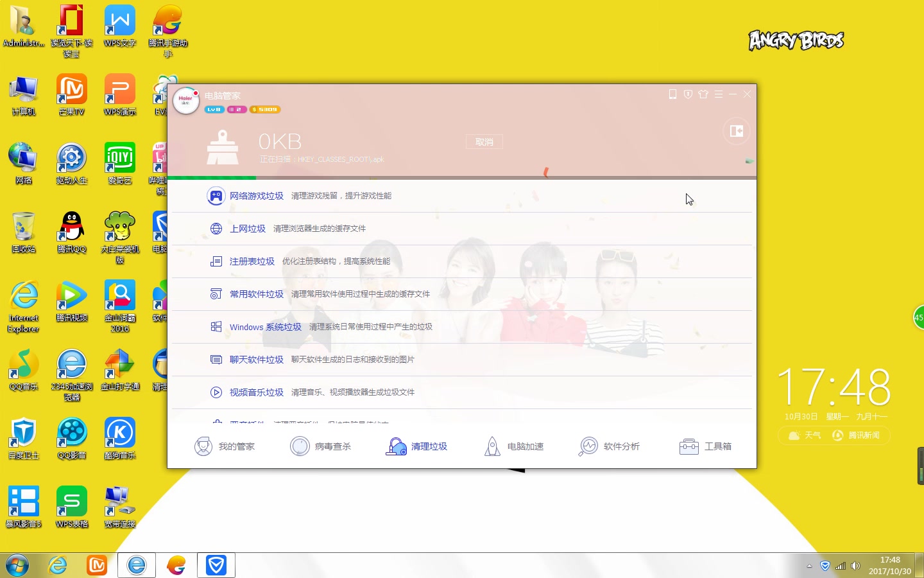Select the 常用软件垃圾 row

pyautogui.click(x=462, y=294)
